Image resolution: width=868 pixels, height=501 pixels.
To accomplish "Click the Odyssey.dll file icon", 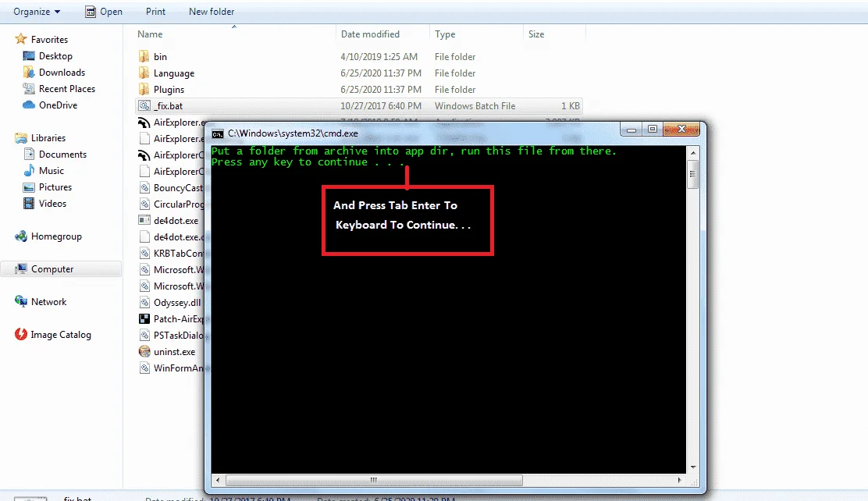I will tap(144, 302).
